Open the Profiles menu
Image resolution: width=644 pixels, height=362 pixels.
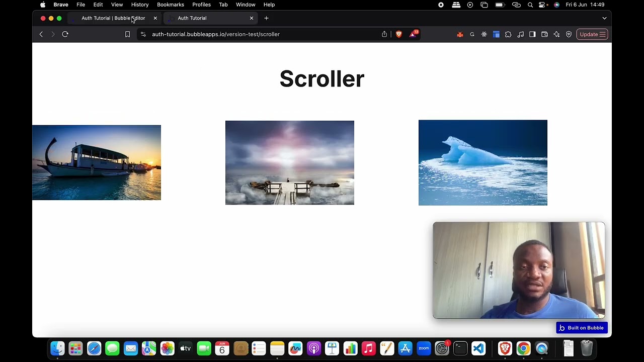coord(201,5)
